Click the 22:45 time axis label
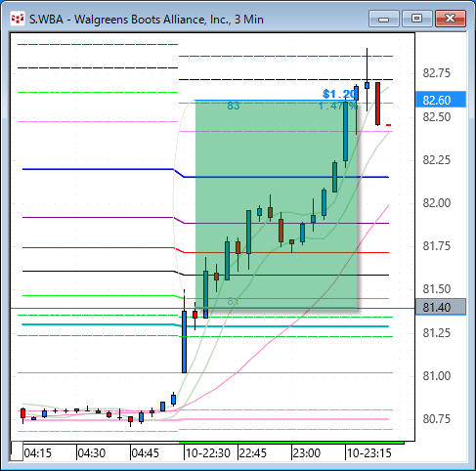This screenshot has height=471, width=476. coord(253,453)
